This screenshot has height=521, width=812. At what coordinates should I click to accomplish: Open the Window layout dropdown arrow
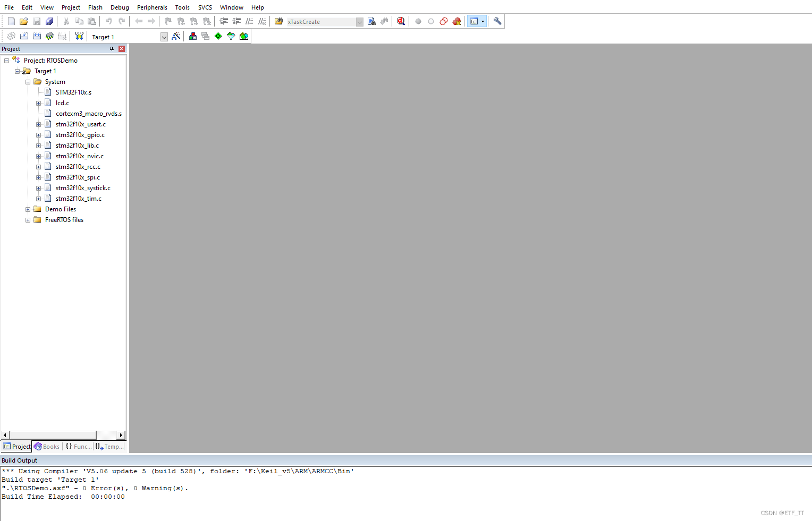tap(483, 21)
